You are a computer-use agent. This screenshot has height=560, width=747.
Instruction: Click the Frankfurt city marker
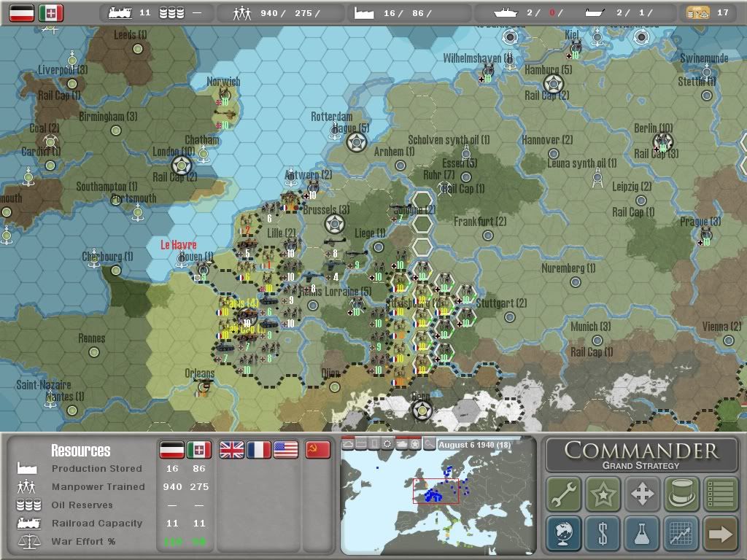point(488,236)
